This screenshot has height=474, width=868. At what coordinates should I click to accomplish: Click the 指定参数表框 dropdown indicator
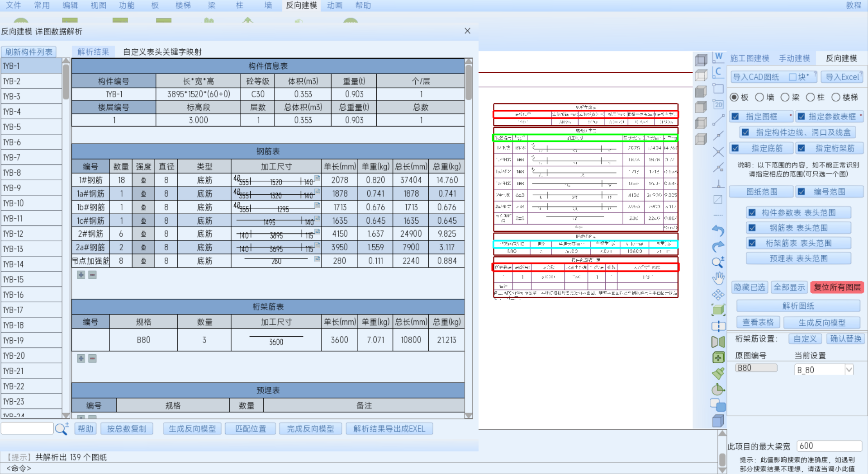[x=860, y=116]
